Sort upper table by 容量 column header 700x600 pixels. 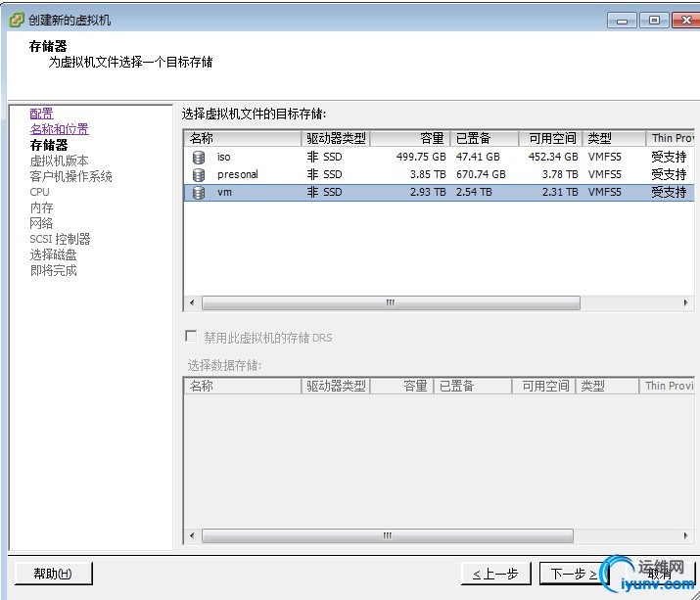[x=410, y=138]
